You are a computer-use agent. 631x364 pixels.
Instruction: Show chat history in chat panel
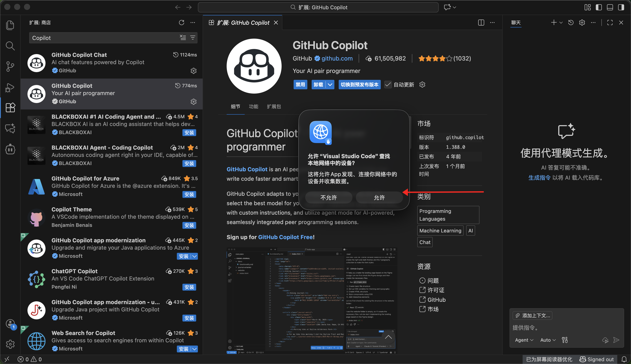point(571,23)
